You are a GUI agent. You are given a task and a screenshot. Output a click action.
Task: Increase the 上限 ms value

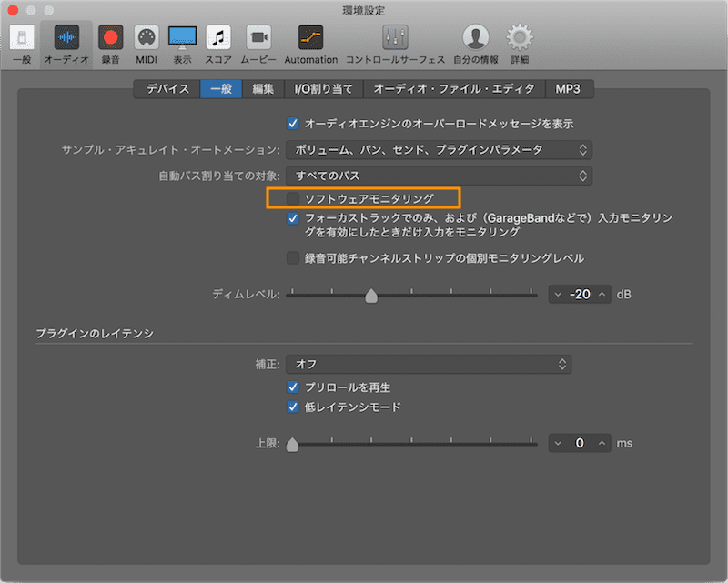click(602, 443)
